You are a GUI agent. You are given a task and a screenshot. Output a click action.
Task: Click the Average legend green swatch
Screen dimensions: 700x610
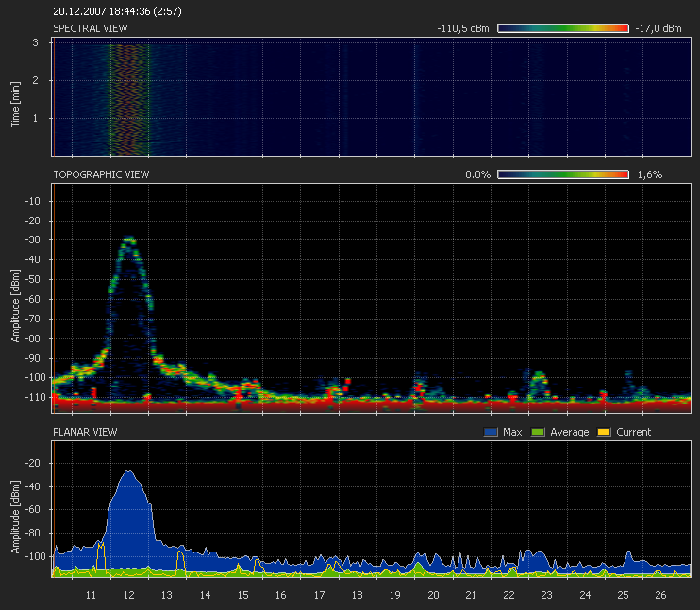538,432
